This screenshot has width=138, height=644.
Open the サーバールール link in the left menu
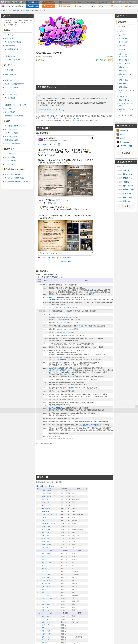[10, 46]
